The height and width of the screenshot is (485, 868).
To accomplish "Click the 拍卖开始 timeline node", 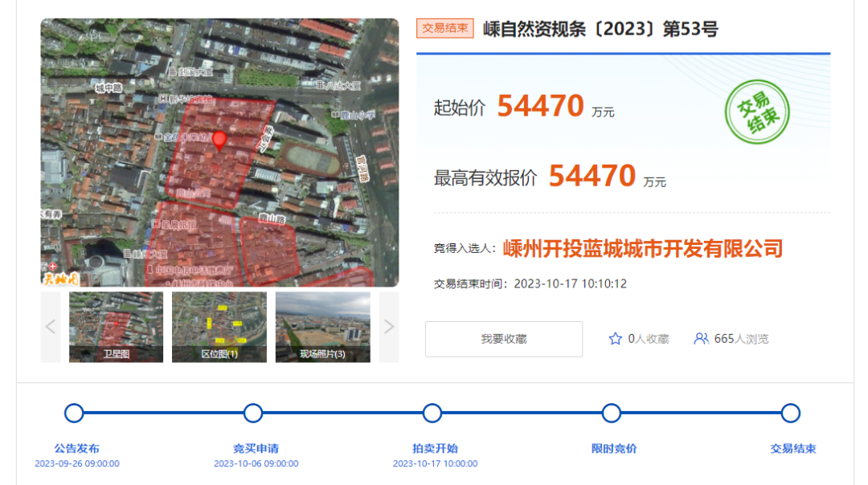I will pos(432,414).
